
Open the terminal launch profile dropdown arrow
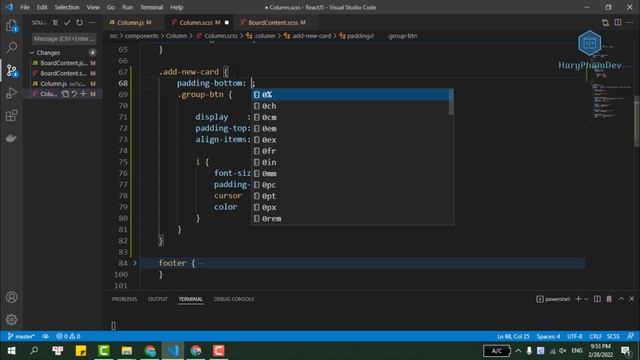tap(587, 299)
